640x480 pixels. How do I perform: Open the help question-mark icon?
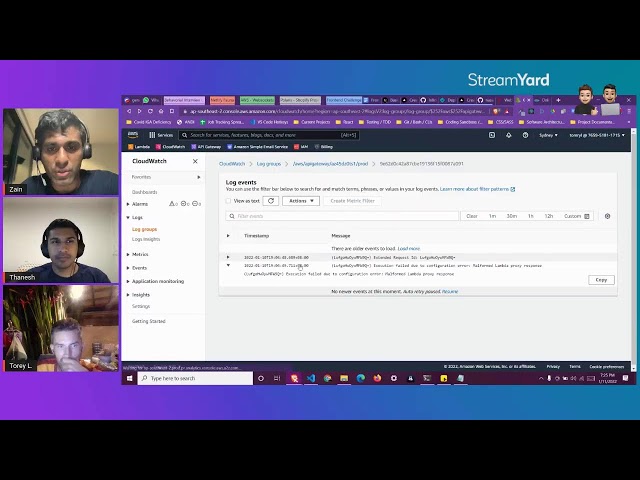(x=525, y=135)
